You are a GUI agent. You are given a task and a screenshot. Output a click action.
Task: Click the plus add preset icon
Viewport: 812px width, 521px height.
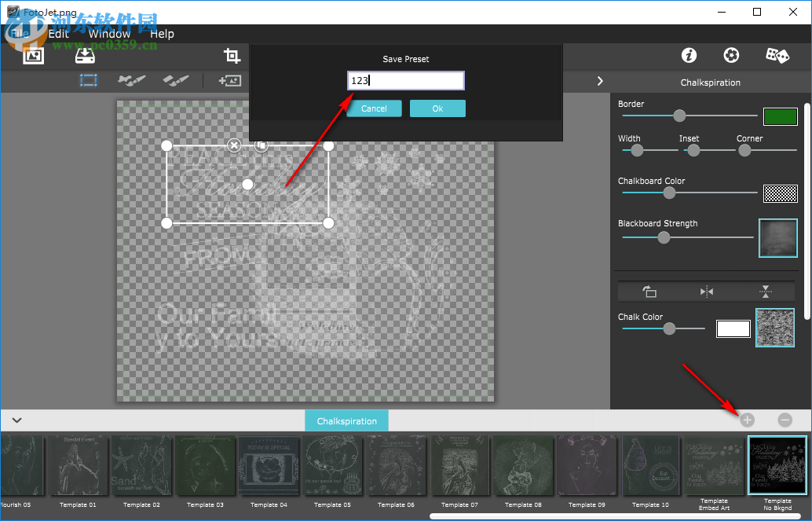click(x=747, y=420)
